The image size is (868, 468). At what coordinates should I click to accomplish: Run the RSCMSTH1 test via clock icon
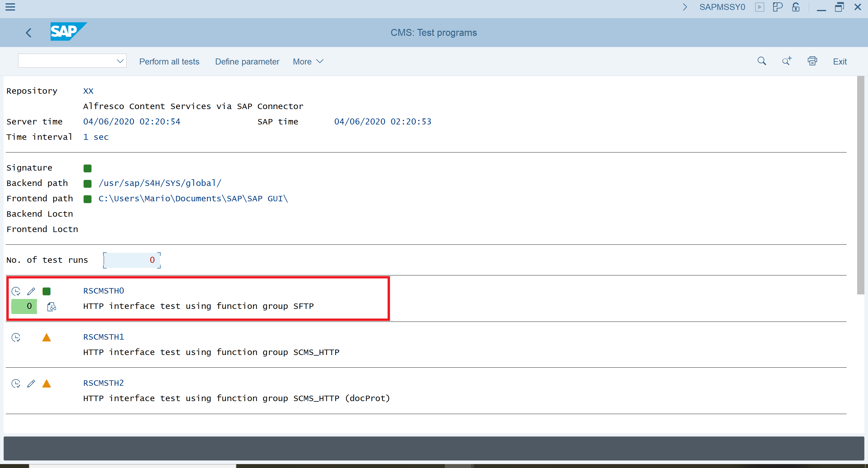16,337
